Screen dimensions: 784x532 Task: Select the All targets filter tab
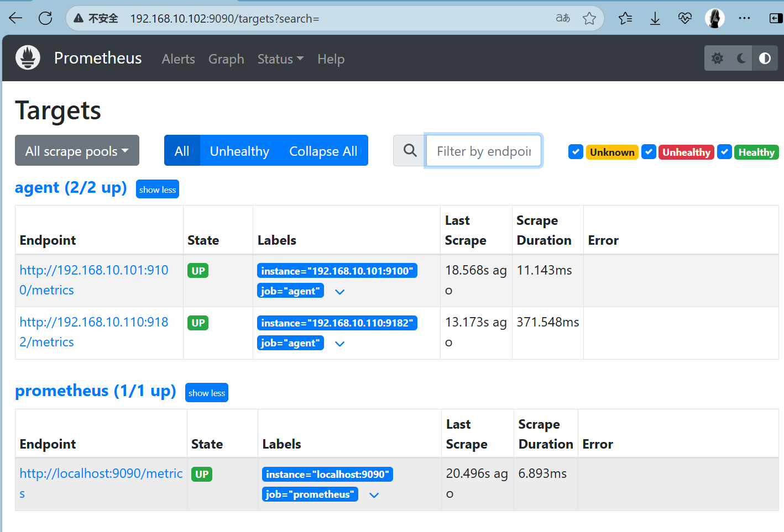tap(182, 150)
